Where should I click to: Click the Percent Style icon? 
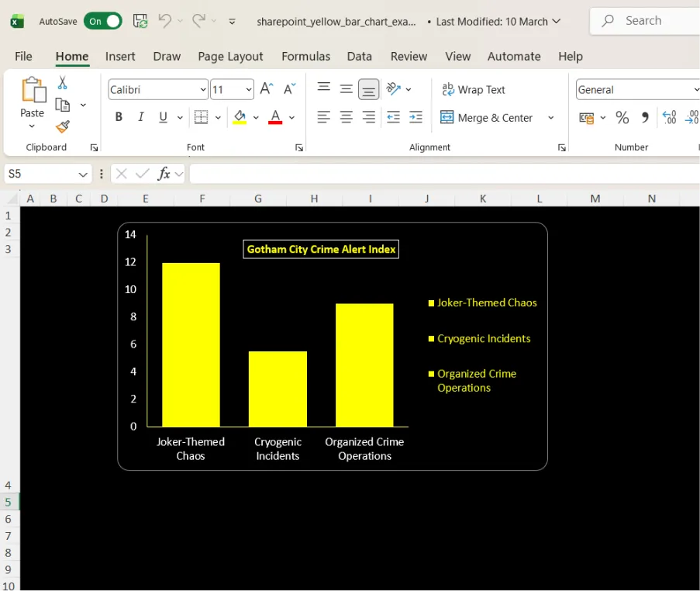pyautogui.click(x=622, y=117)
